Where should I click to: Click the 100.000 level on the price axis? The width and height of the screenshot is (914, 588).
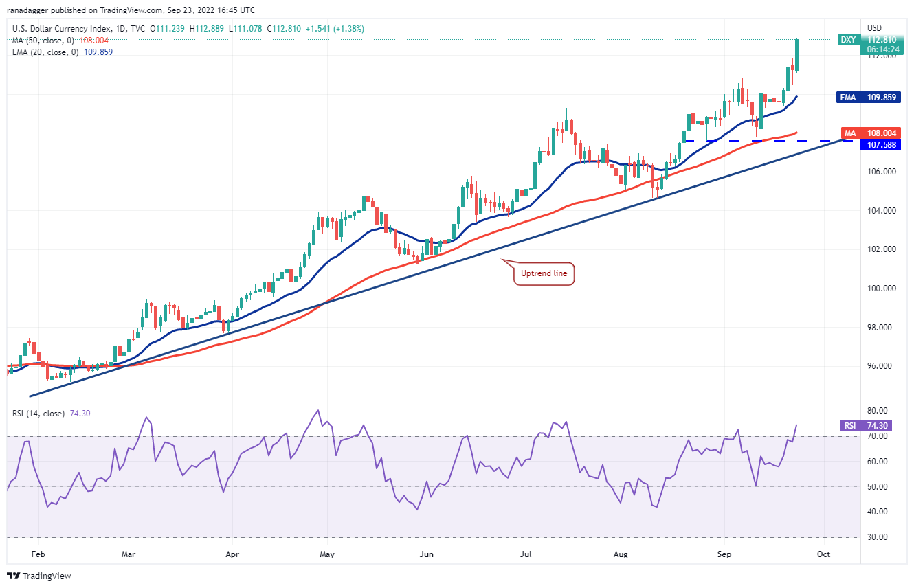click(x=880, y=289)
